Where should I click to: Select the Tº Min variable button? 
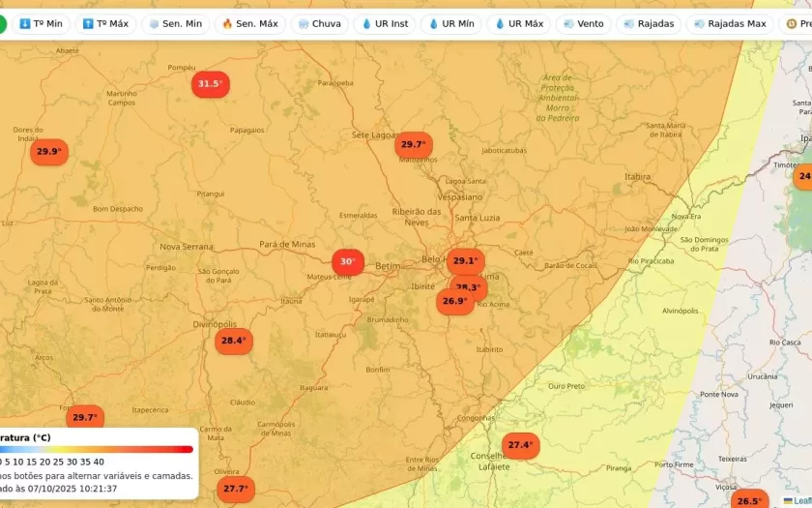pyautogui.click(x=41, y=23)
